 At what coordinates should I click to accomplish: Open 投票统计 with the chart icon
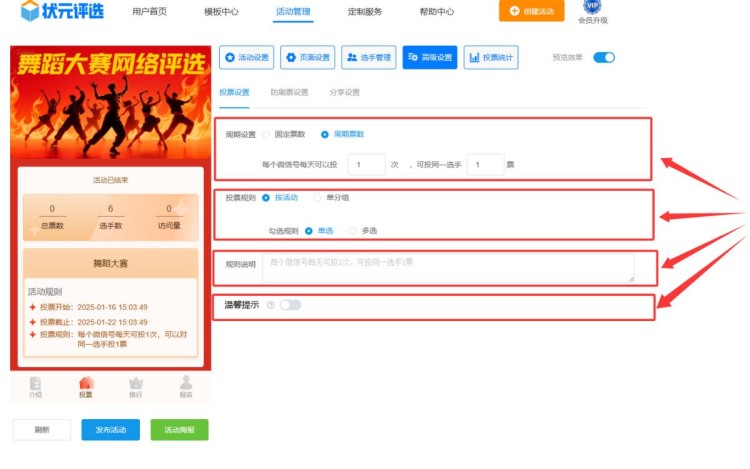(x=491, y=58)
